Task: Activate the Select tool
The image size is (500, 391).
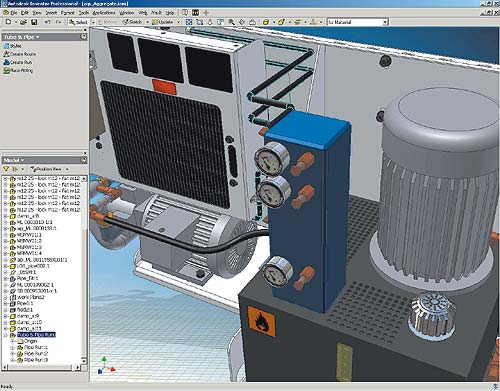Action: [78, 22]
